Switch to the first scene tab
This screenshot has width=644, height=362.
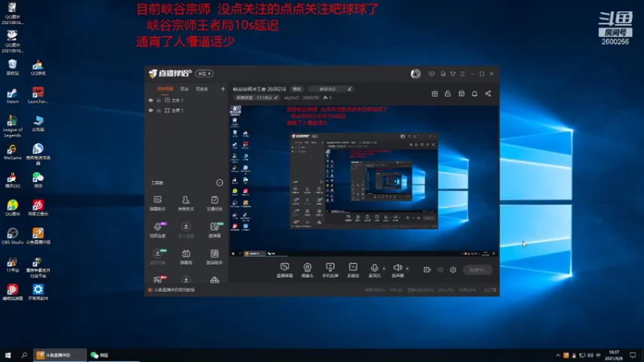tap(165, 88)
